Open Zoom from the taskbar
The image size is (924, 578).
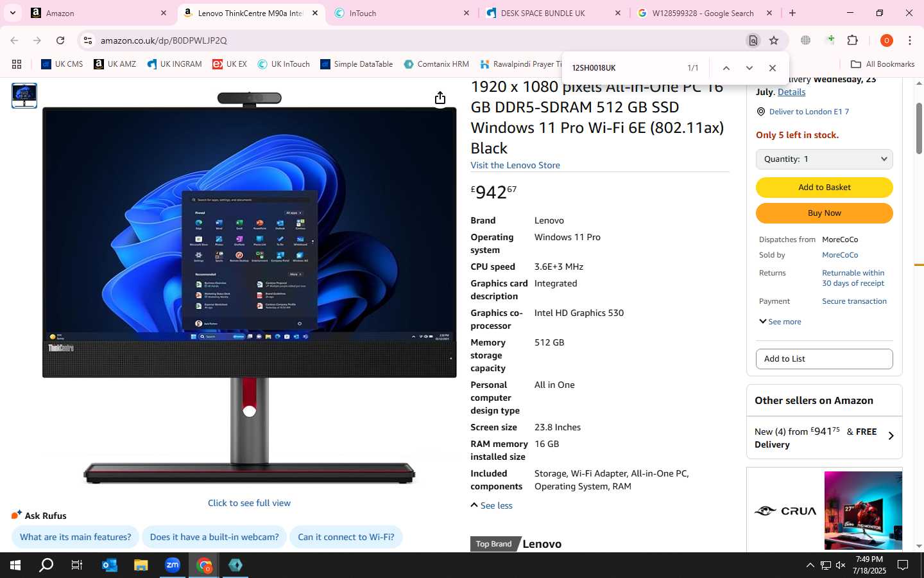point(173,565)
